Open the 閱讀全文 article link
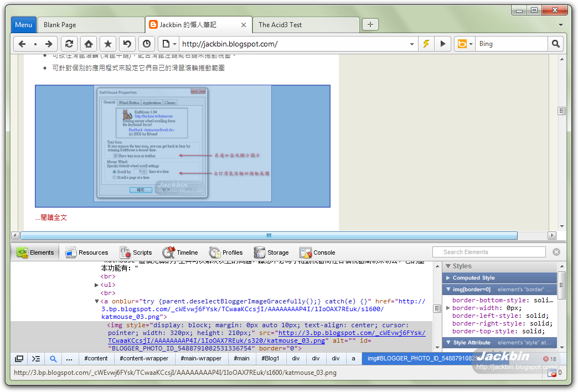578x392 pixels. (51, 217)
